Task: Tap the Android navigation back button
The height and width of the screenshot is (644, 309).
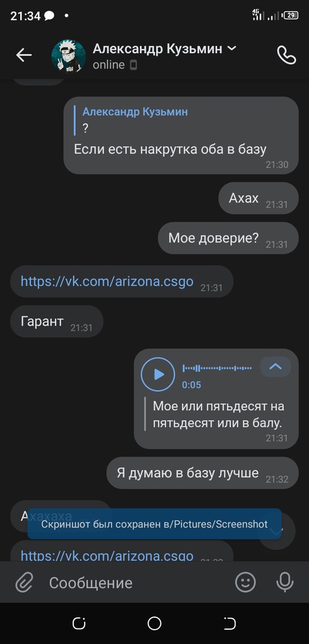Action: (230, 624)
